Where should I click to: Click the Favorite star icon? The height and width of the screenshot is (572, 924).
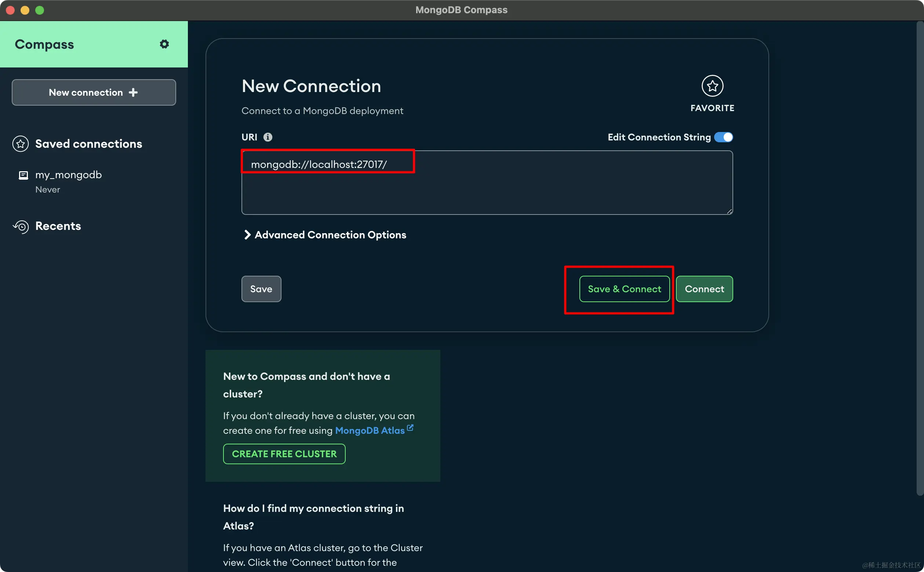(712, 86)
